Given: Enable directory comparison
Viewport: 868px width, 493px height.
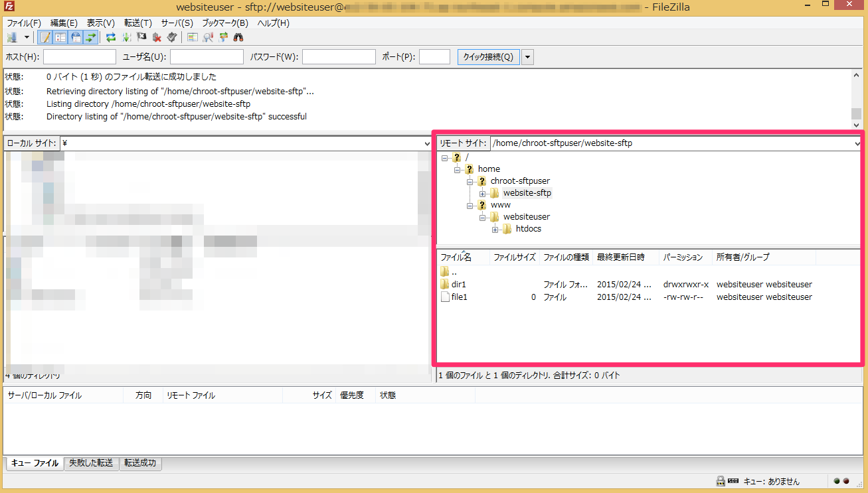Looking at the screenshot, I should pos(193,37).
